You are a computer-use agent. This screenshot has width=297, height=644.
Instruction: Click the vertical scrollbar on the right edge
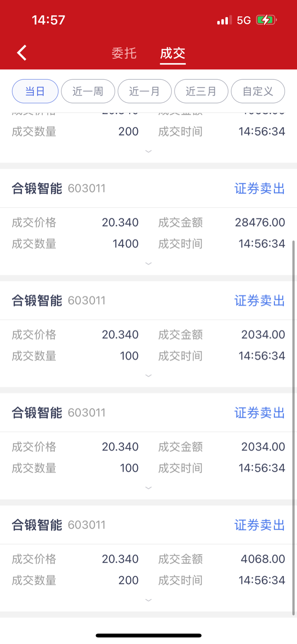(294, 428)
